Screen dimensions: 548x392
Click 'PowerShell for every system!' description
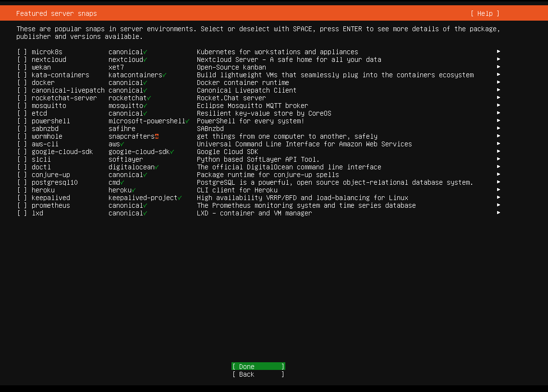point(251,121)
